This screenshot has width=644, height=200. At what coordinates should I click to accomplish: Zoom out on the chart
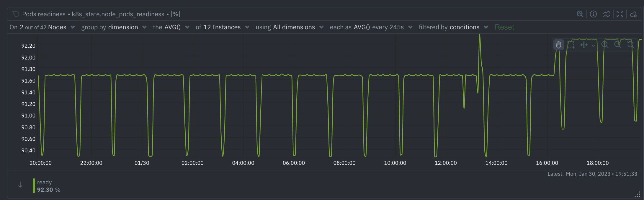click(x=618, y=45)
